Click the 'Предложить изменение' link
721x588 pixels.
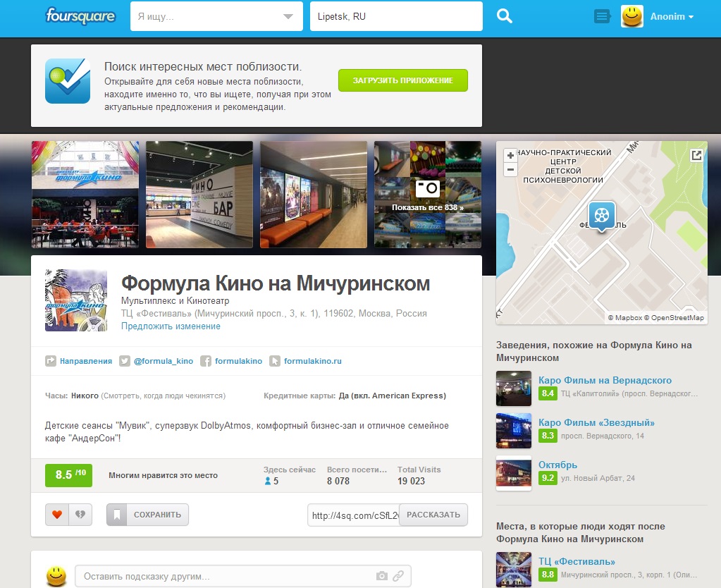click(x=171, y=326)
